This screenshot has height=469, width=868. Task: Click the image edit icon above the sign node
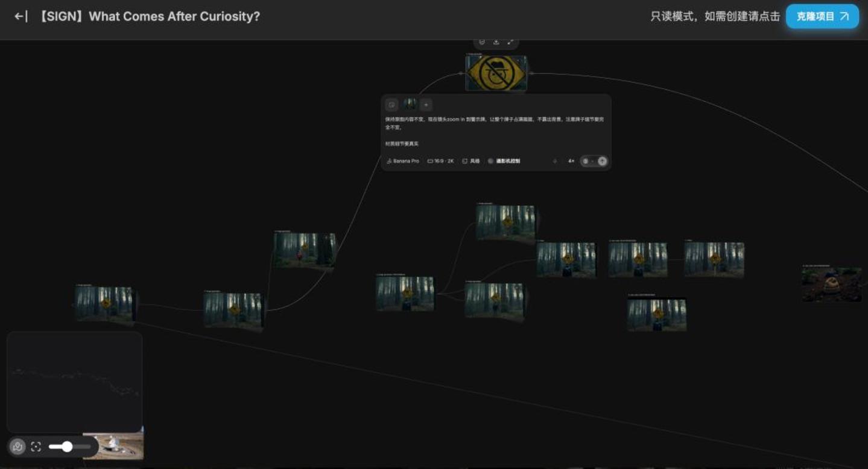click(x=481, y=42)
